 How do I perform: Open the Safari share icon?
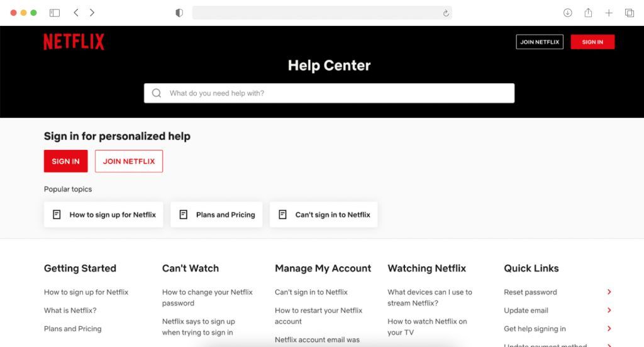pos(588,13)
